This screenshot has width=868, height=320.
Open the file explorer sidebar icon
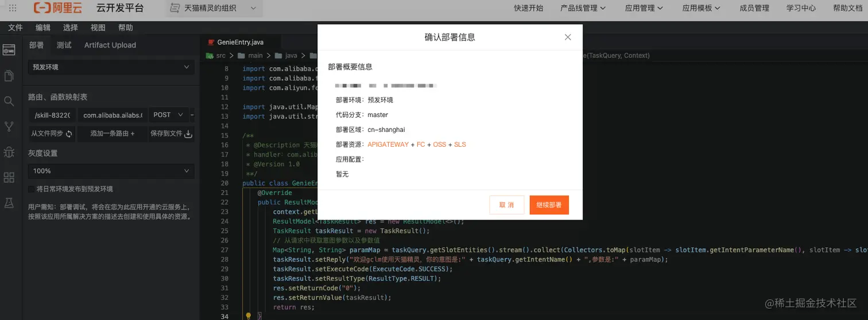9,76
